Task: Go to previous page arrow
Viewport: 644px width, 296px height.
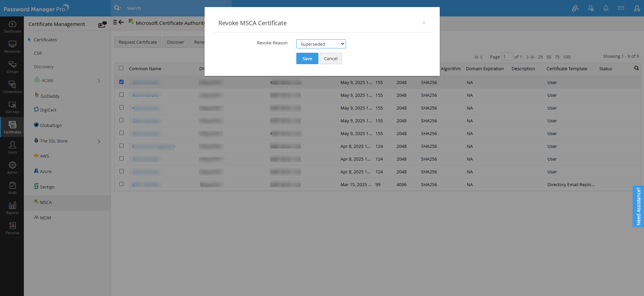Action: pos(481,57)
